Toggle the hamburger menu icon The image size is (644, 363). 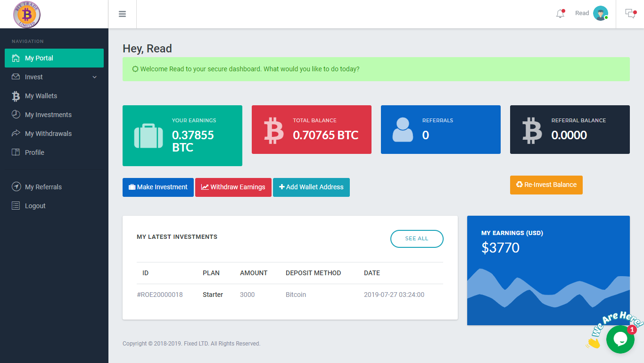123,14
